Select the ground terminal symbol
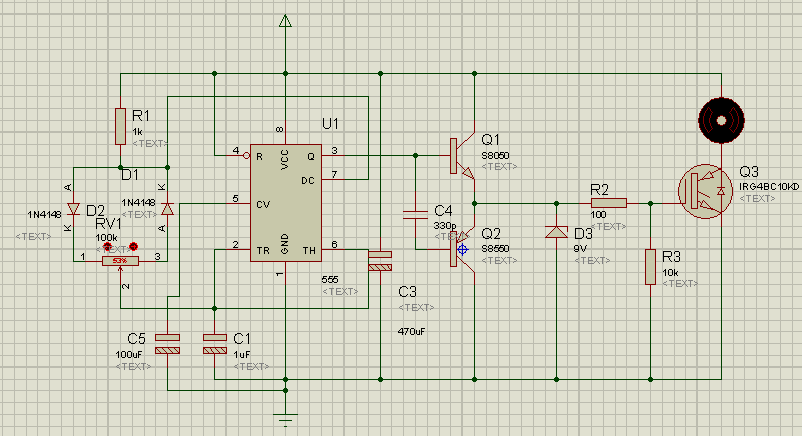 point(285,420)
